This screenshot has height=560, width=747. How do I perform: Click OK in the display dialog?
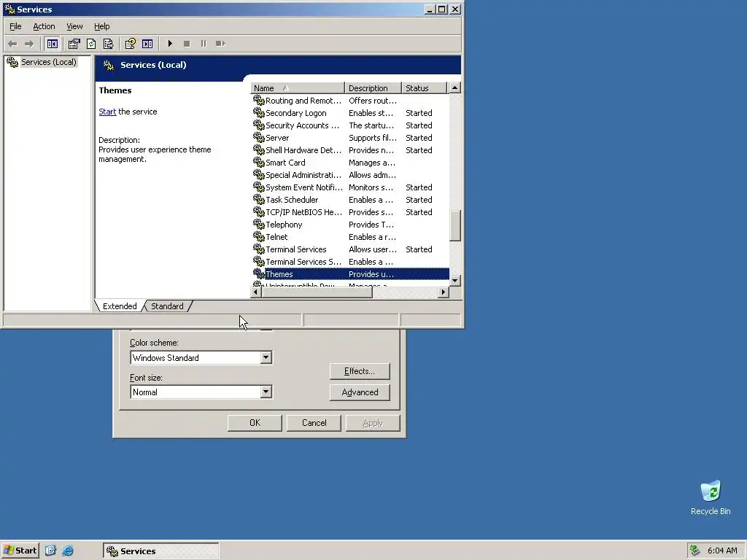pos(255,423)
